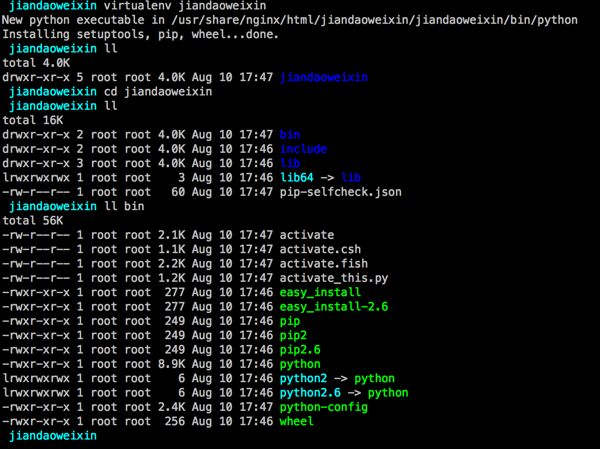Click the green 'pip2' executable name

pyautogui.click(x=293, y=335)
